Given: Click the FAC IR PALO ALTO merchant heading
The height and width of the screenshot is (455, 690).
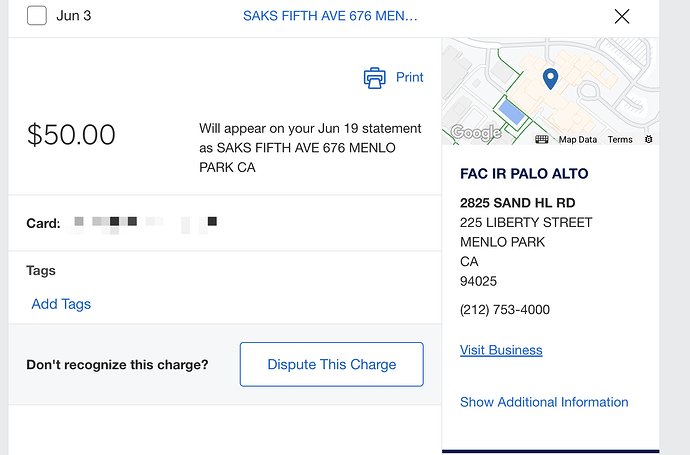Looking at the screenshot, I should click(524, 174).
